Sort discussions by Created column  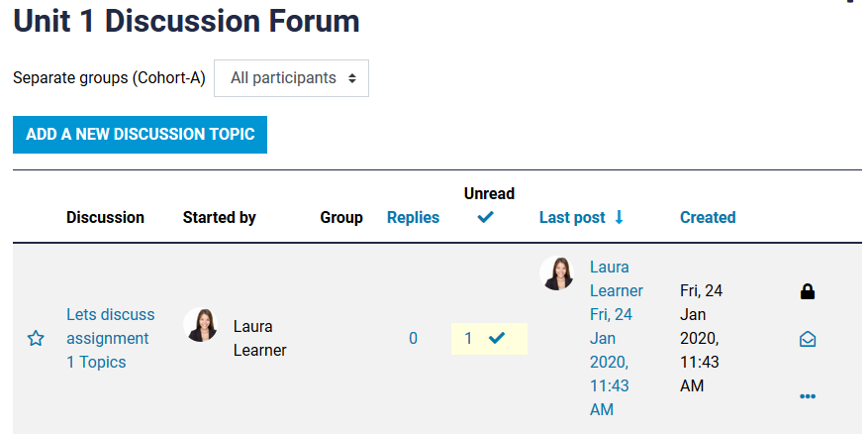click(x=708, y=217)
